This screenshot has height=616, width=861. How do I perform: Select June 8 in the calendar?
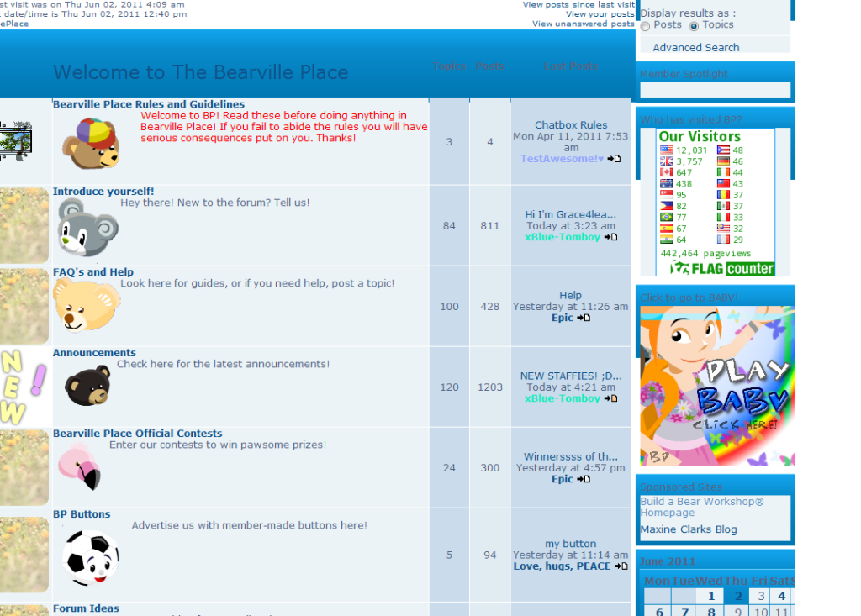tap(711, 611)
